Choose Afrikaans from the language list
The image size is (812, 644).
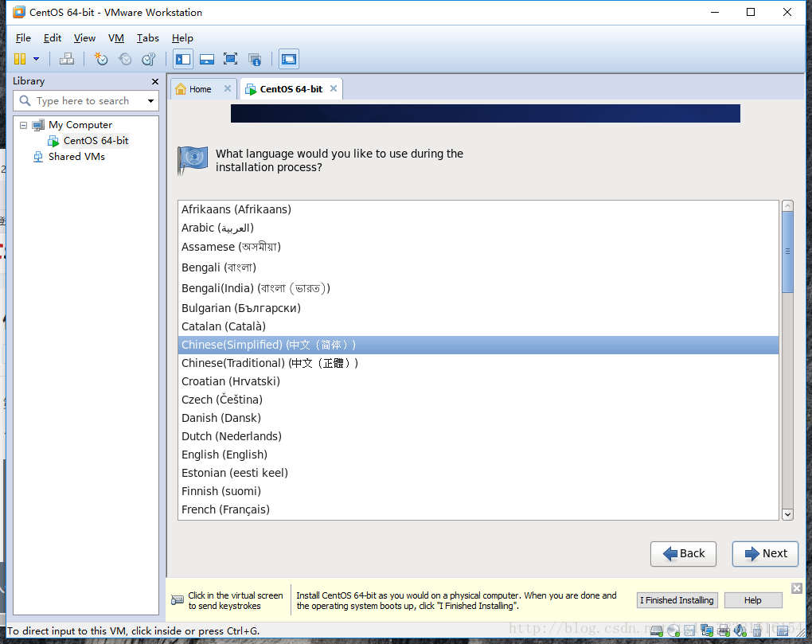coord(478,209)
